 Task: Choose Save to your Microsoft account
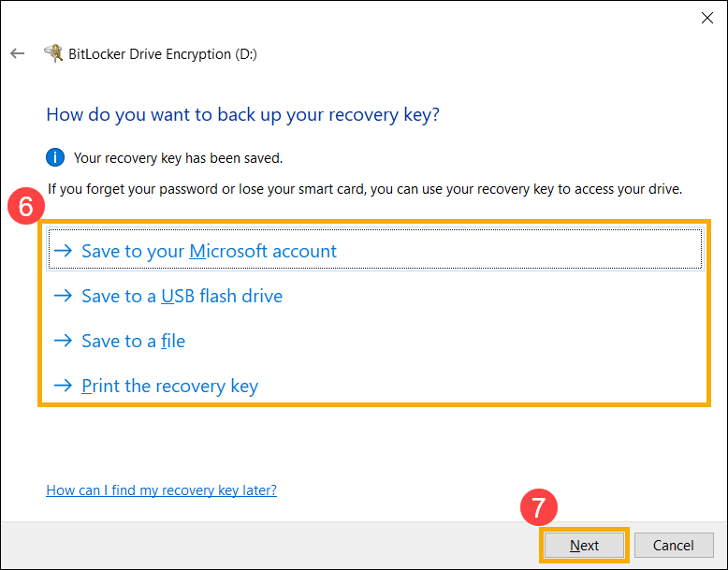(x=375, y=250)
